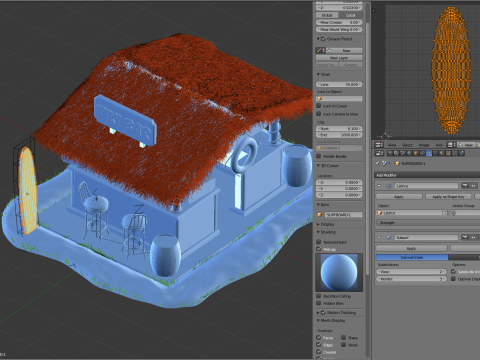Toggle Subsurf modifier viewport eye icon
Screen dimensions: 480x360
click(474, 237)
